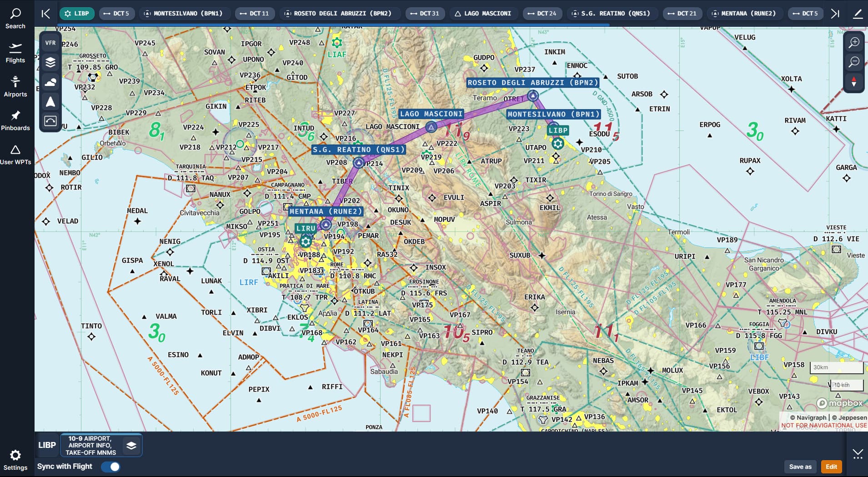
Task: Select the LAGO MASCIONI waypoint tab
Action: pyautogui.click(x=483, y=14)
